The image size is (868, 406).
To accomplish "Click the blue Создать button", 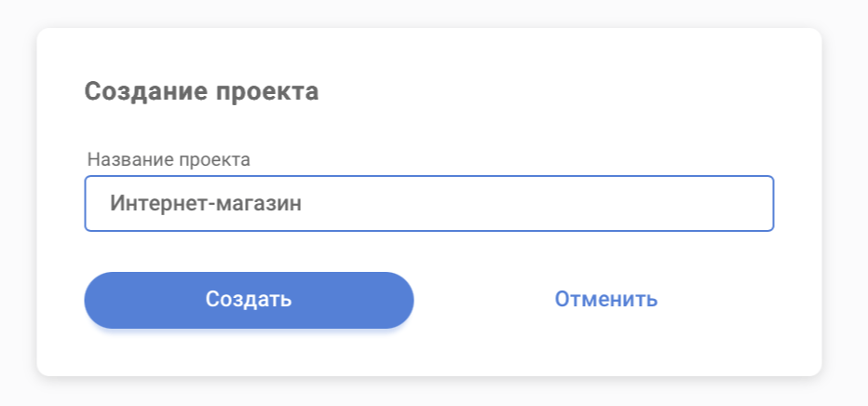I will [x=249, y=300].
